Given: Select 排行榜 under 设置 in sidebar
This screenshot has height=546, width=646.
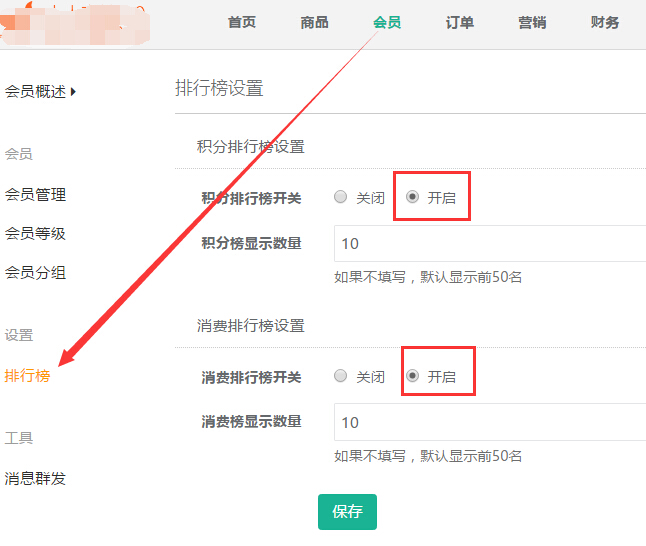Looking at the screenshot, I should coord(28,376).
